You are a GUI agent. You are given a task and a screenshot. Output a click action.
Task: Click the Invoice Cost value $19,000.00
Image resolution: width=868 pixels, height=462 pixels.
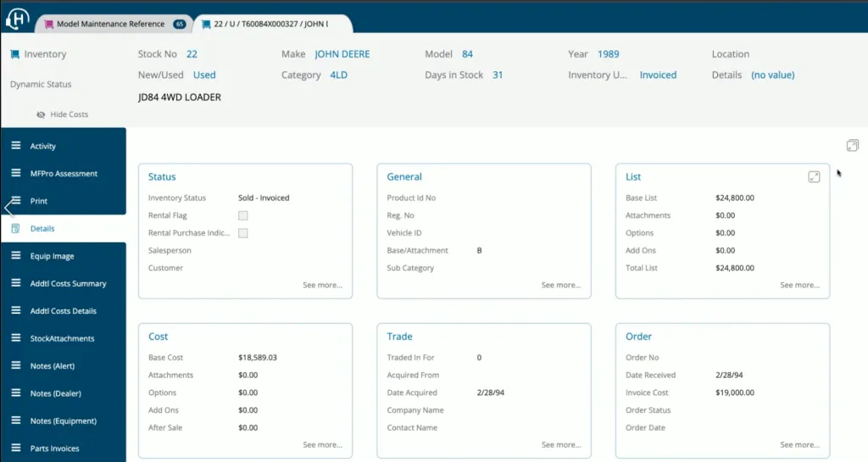[x=735, y=392]
